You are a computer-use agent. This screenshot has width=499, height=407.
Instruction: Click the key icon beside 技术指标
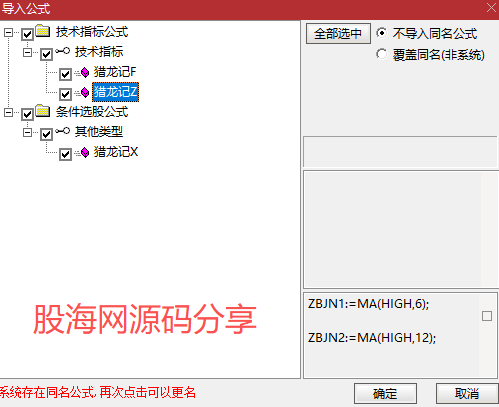click(x=63, y=51)
